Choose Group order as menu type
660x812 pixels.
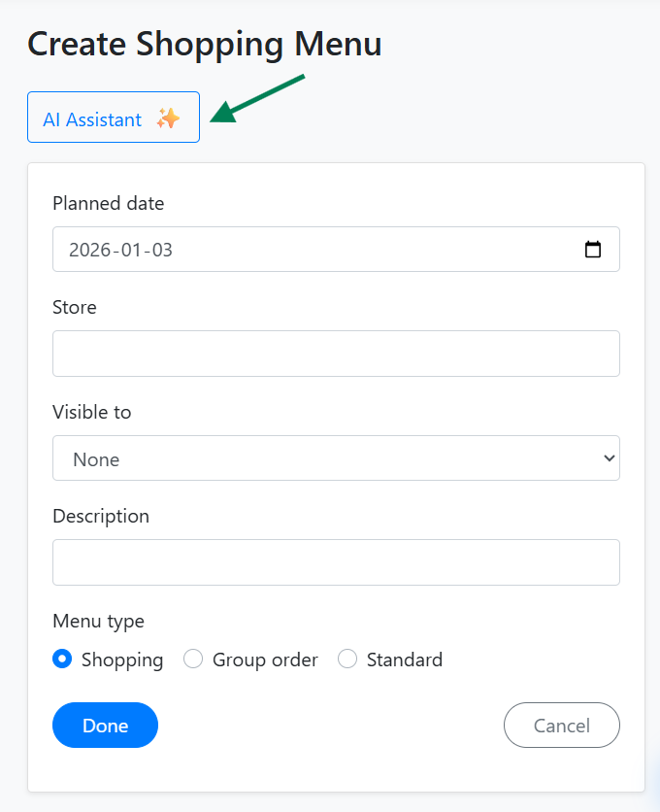192,659
